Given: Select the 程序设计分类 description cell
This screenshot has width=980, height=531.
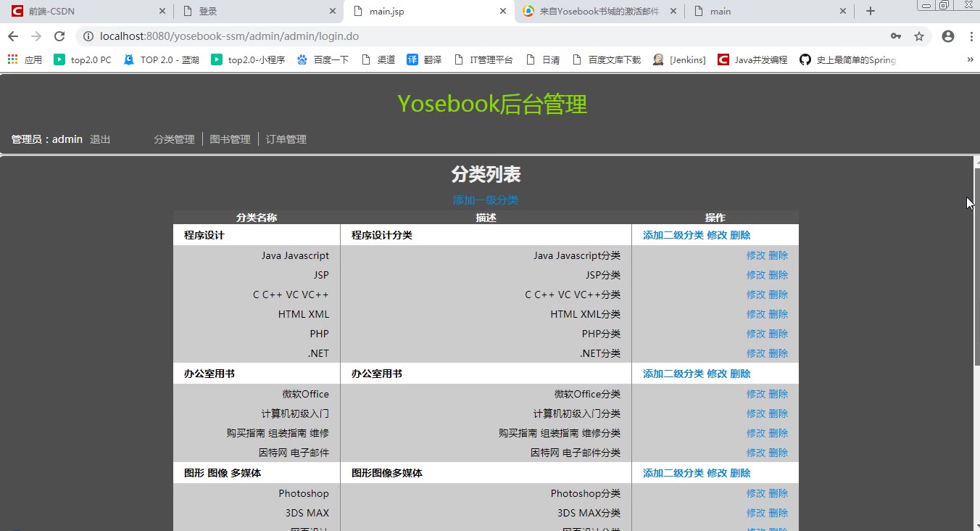Looking at the screenshot, I should (486, 235).
